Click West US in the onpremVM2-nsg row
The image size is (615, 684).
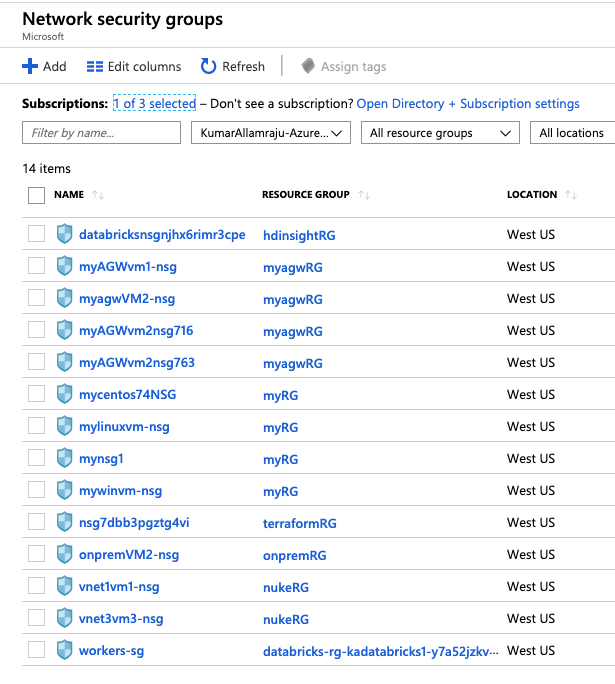(531, 554)
